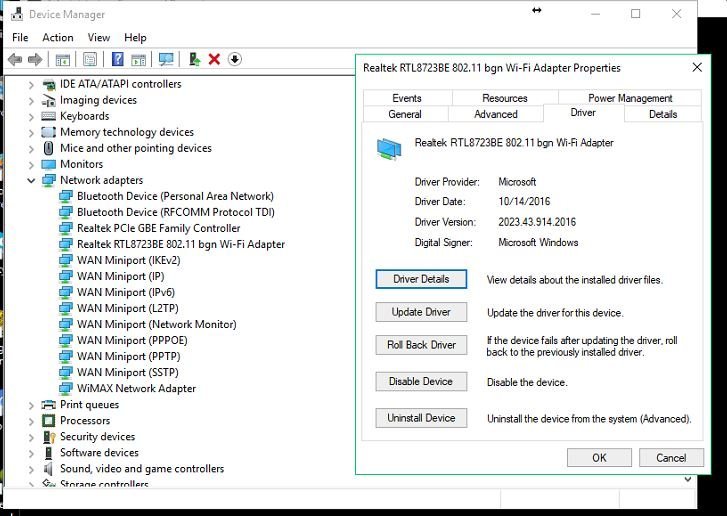Expand the Processors node
Screen dimensions: 727x516
tap(31, 421)
